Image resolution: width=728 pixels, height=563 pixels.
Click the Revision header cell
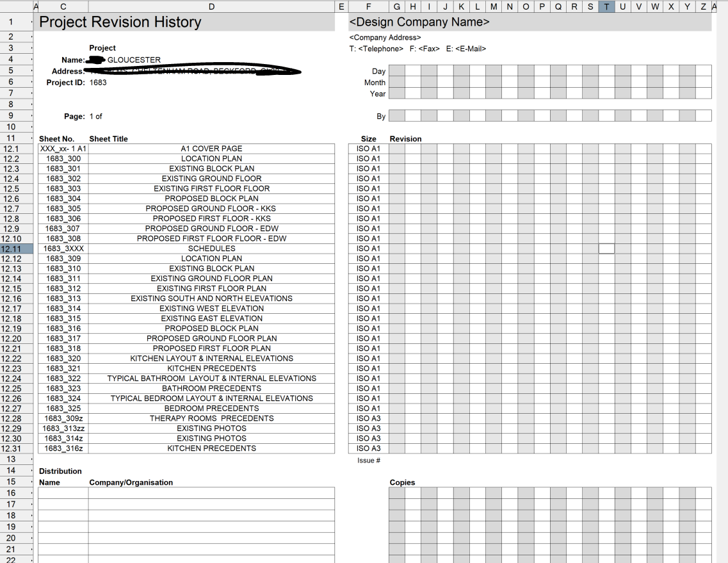tap(404, 138)
